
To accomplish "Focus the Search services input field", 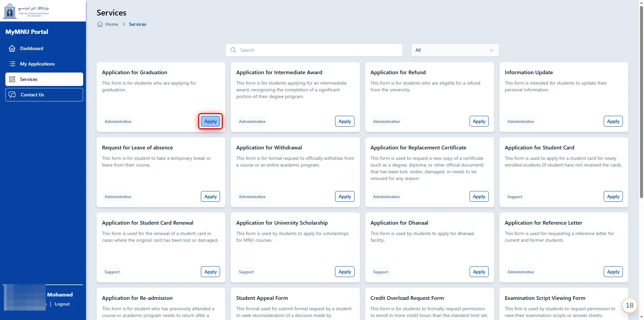I will tap(319, 50).
